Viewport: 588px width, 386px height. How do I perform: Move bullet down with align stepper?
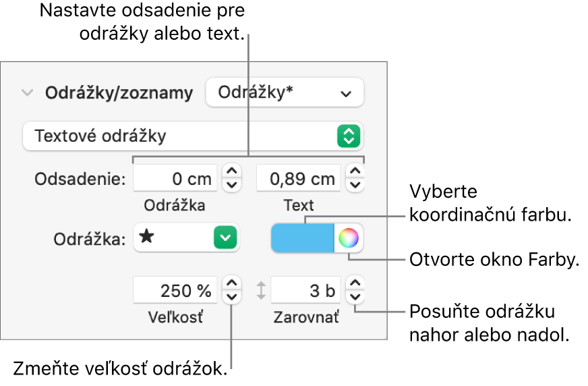pos(355,296)
